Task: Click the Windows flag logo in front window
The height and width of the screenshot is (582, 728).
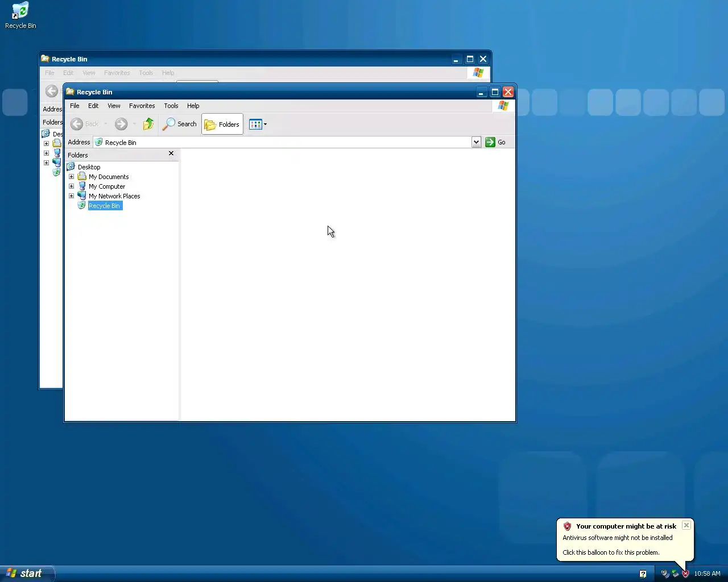Action: click(x=503, y=106)
